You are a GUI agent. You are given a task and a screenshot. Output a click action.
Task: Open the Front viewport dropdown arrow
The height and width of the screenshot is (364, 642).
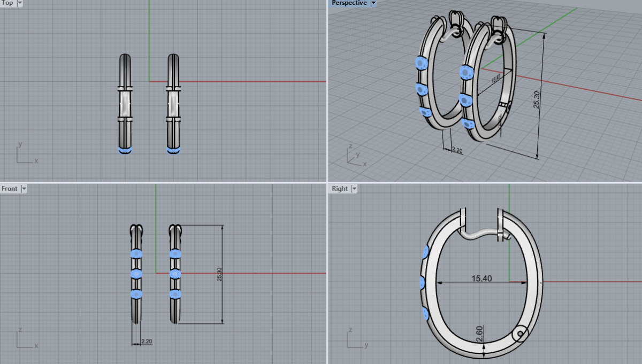pyautogui.click(x=24, y=189)
